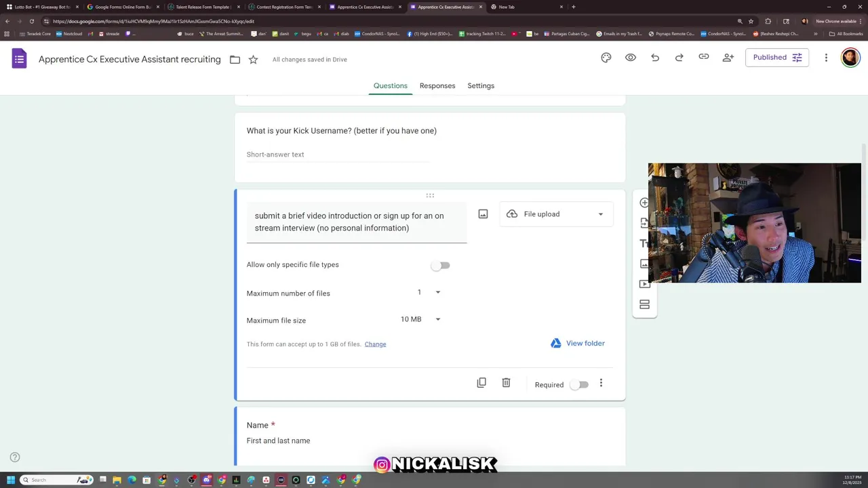Add image to the question

483,214
